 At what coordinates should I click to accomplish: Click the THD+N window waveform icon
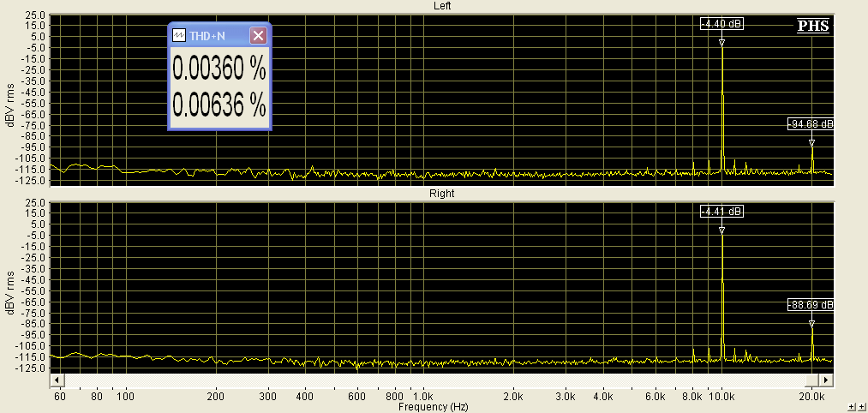click(x=179, y=36)
